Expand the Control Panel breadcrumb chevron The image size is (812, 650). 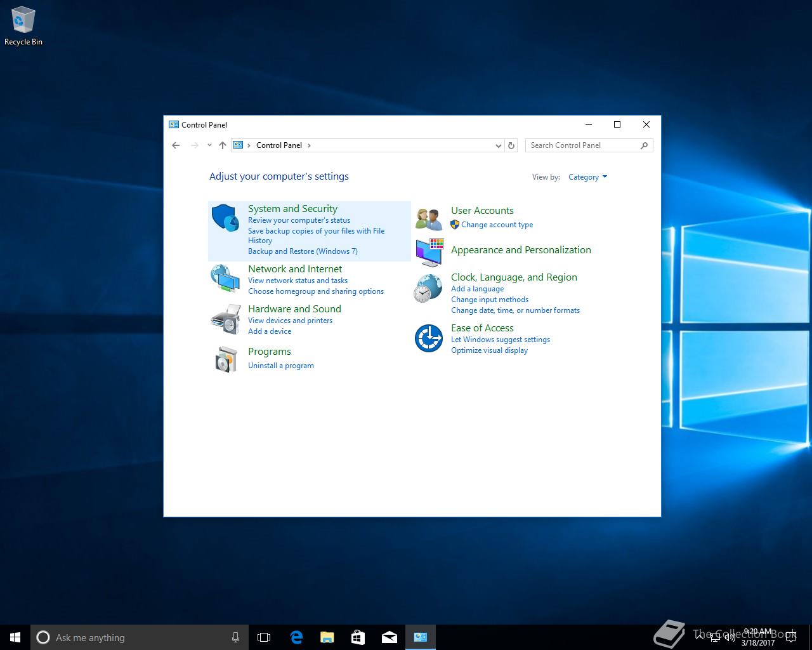tap(309, 145)
